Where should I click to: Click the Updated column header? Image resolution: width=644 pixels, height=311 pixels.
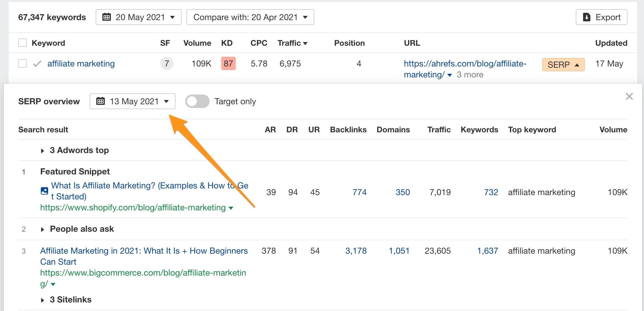click(x=611, y=43)
